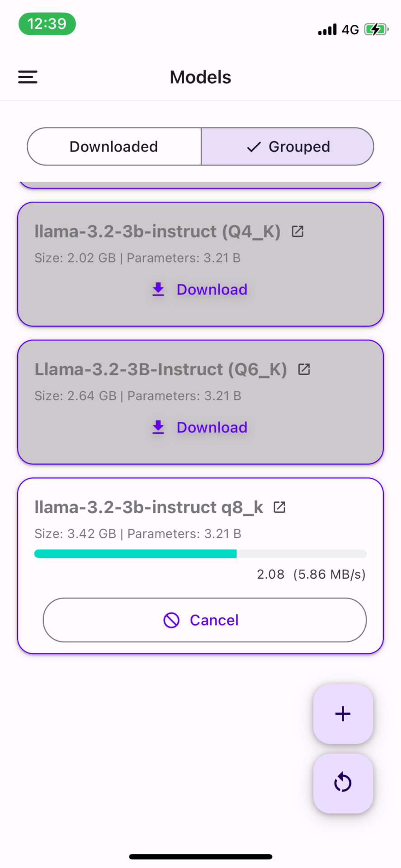This screenshot has width=401, height=868.
Task: Tap the 5.86 MB/s download speed text
Action: click(x=329, y=574)
